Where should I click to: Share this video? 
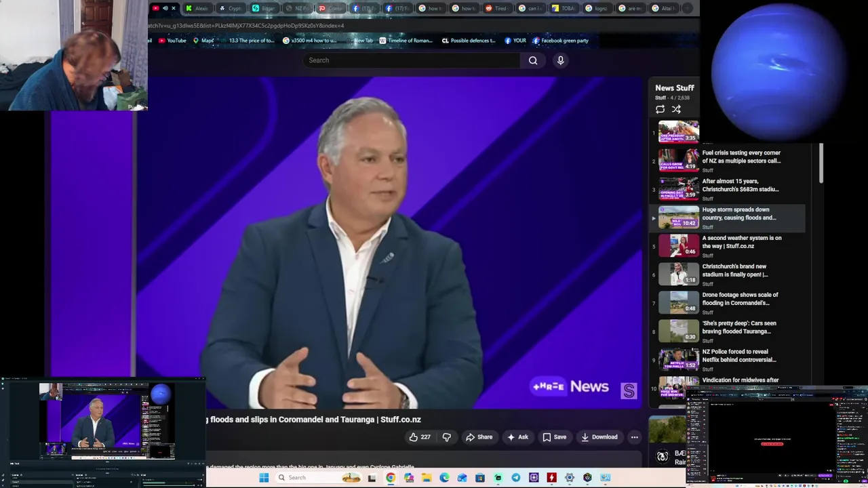tap(479, 437)
